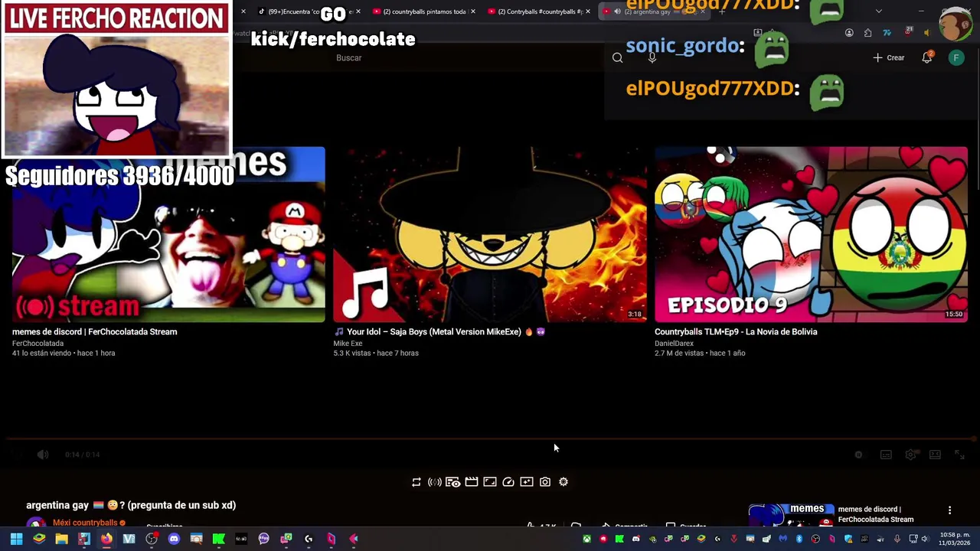Toggle the loop icon in the enhancer toolbar

click(416, 482)
